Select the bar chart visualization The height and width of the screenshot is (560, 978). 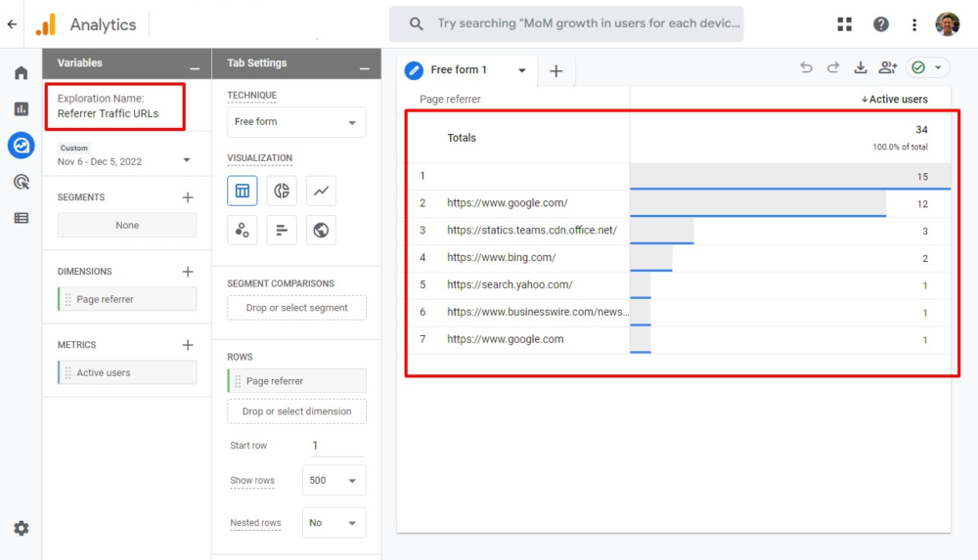pos(282,230)
